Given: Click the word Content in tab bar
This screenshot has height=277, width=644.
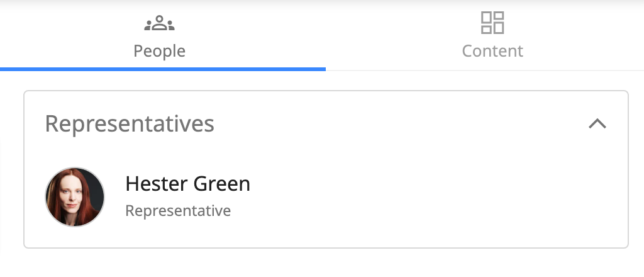Looking at the screenshot, I should pos(492,51).
